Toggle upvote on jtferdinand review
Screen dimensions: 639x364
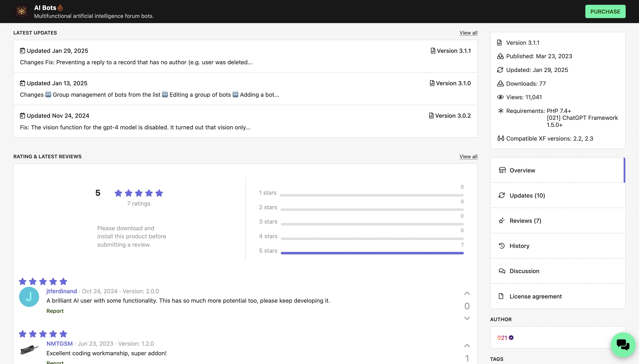(x=467, y=293)
